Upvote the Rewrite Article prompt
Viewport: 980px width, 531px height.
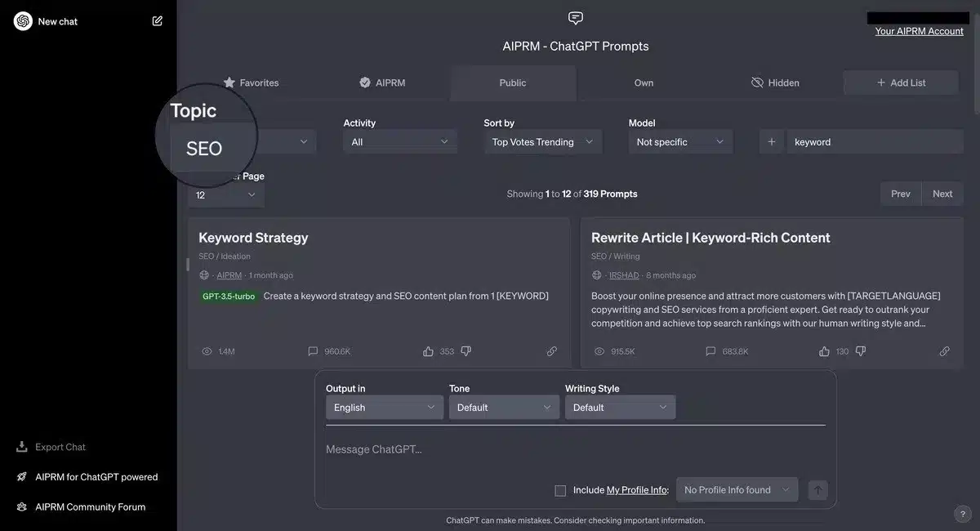pos(824,351)
